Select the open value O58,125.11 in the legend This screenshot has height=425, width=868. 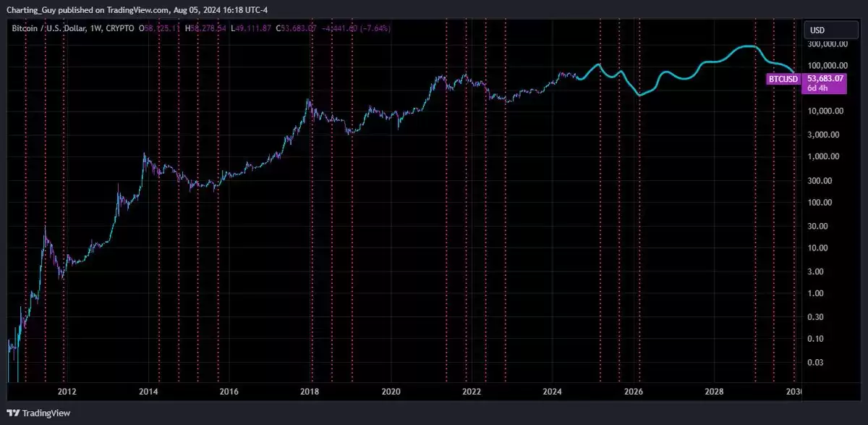160,28
